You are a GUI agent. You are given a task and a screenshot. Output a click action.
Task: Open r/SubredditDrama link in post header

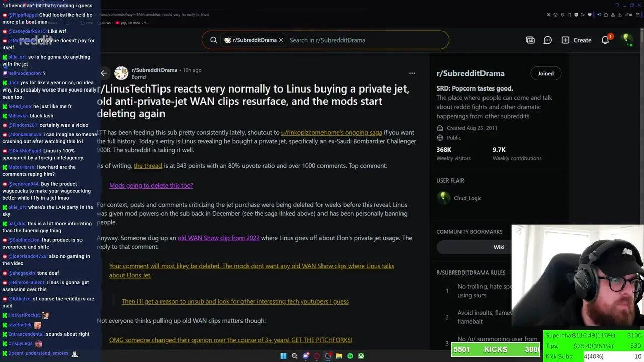[x=154, y=70]
